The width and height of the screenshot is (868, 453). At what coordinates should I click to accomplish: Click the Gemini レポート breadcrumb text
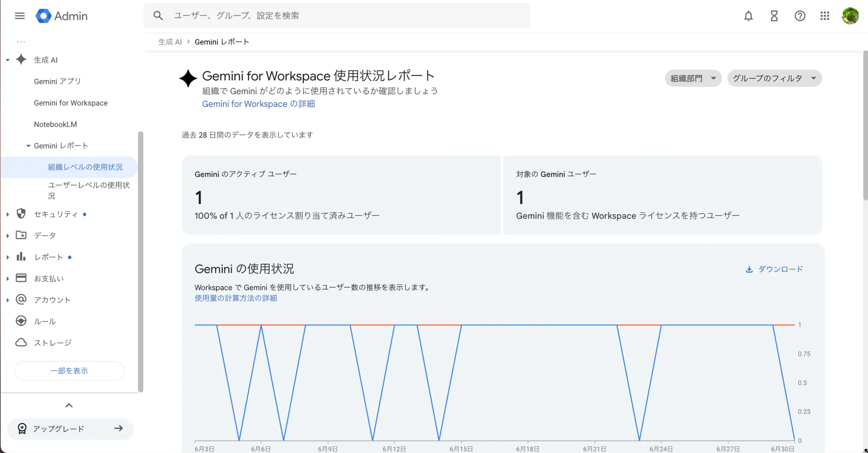(222, 42)
